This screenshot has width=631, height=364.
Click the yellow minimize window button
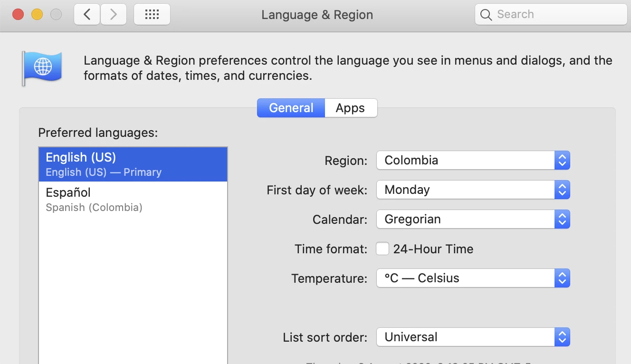point(37,15)
